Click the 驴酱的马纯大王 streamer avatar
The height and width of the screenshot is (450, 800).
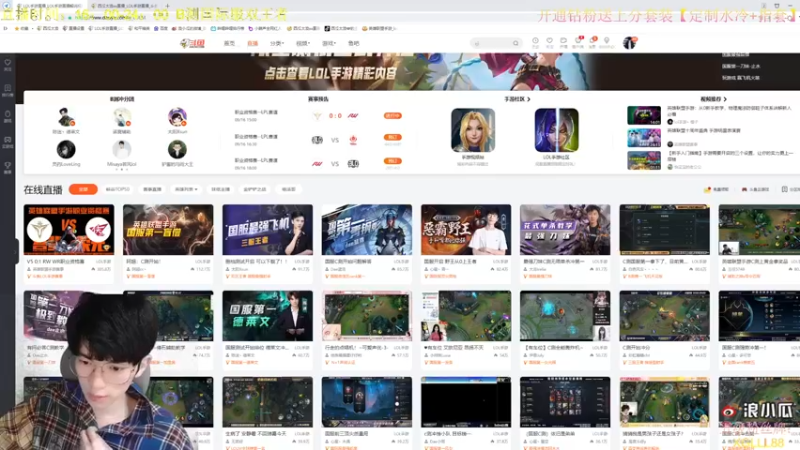(177, 149)
